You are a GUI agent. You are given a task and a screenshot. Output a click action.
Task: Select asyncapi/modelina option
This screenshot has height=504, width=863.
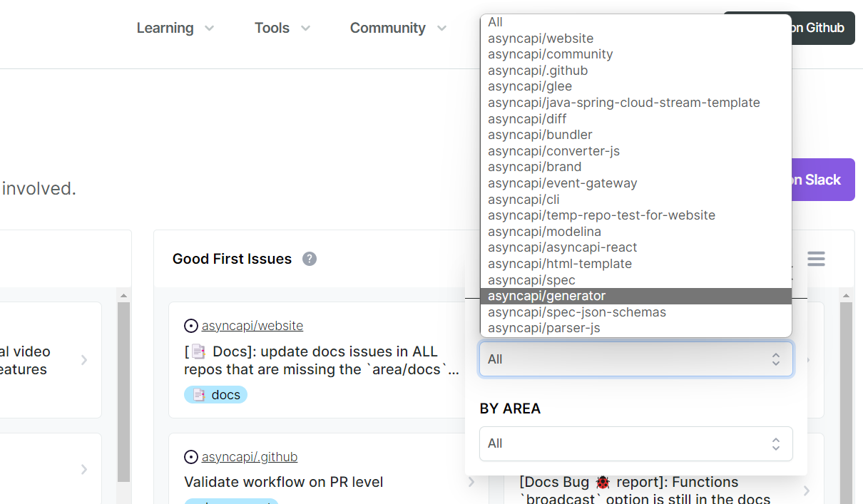pos(636,232)
